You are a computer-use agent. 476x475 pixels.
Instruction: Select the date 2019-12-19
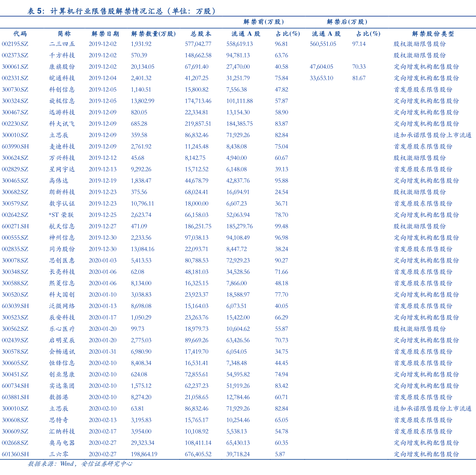(103, 181)
